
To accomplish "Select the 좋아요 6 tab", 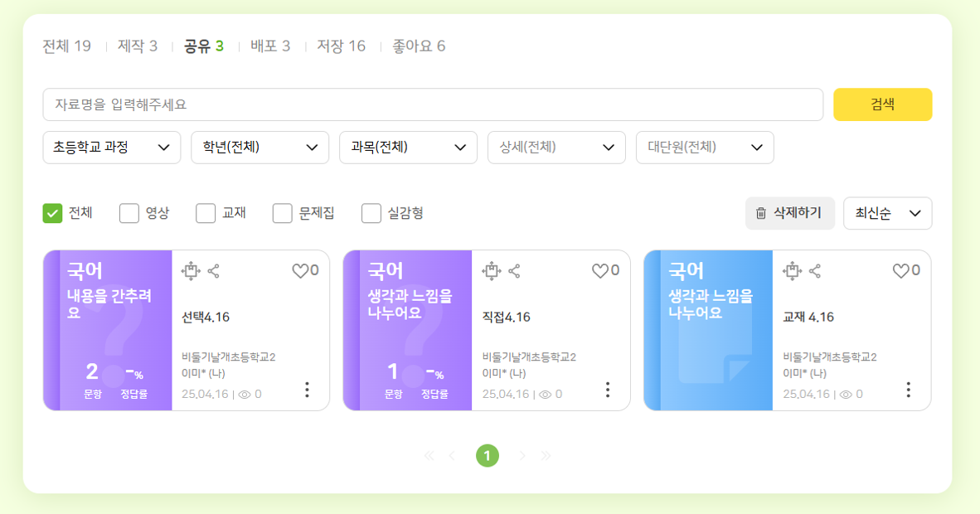I will point(419,46).
